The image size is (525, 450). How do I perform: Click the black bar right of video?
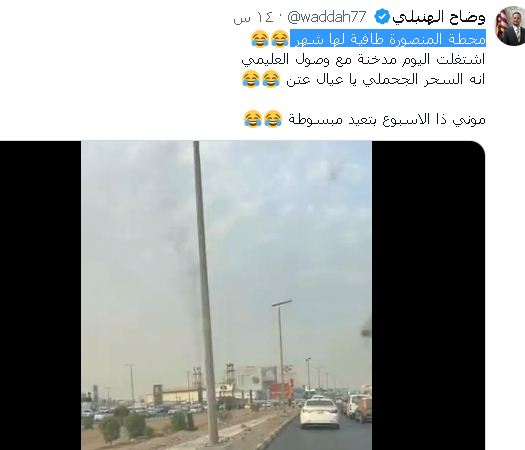click(x=429, y=295)
